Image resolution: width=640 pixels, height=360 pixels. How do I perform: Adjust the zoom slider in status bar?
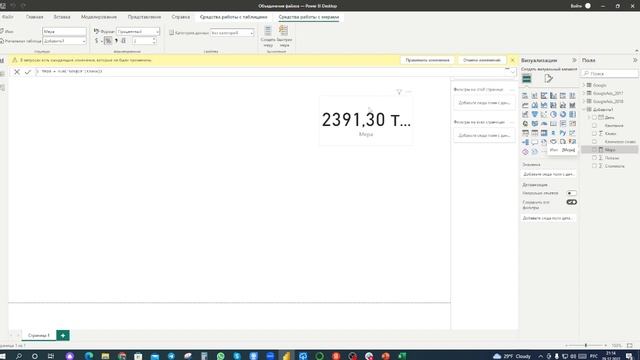[x=586, y=346]
